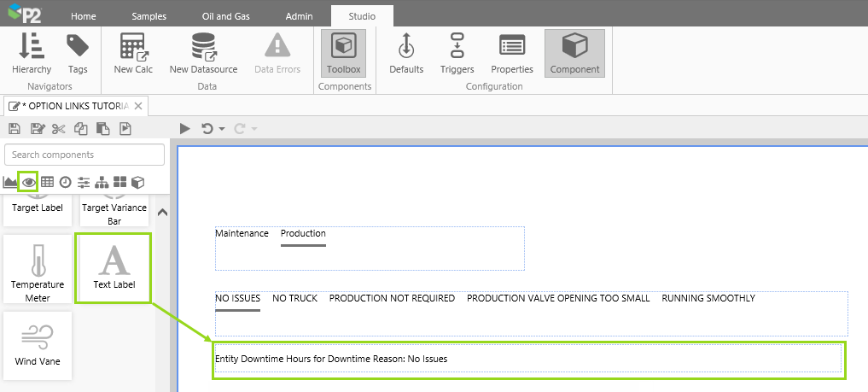Click the Search components field
Image resolution: width=868 pixels, height=392 pixels.
click(x=84, y=155)
